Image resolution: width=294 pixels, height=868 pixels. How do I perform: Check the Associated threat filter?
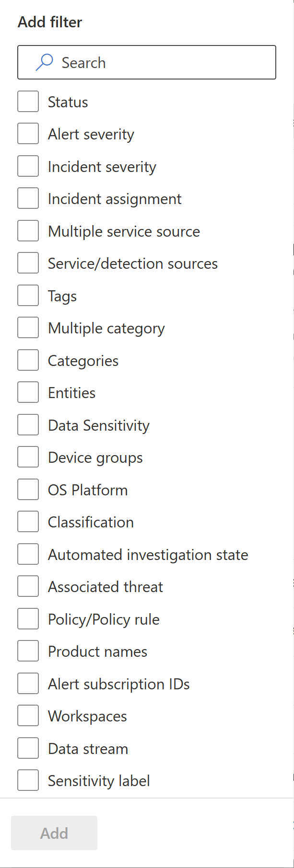pyautogui.click(x=28, y=587)
